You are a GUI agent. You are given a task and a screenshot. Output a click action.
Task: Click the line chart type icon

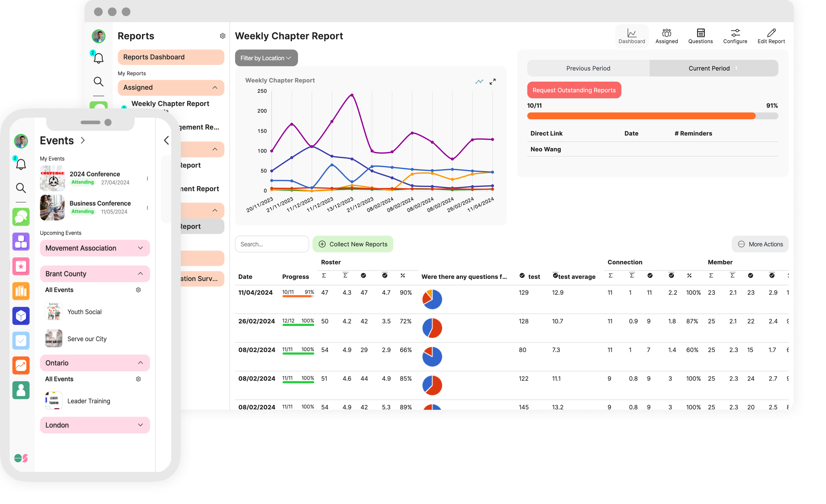coord(479,82)
